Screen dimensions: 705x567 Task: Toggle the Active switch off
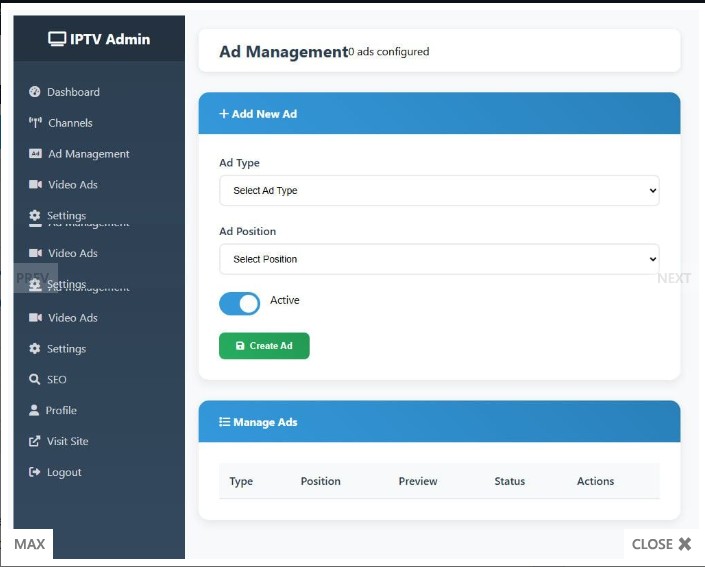pyautogui.click(x=239, y=303)
